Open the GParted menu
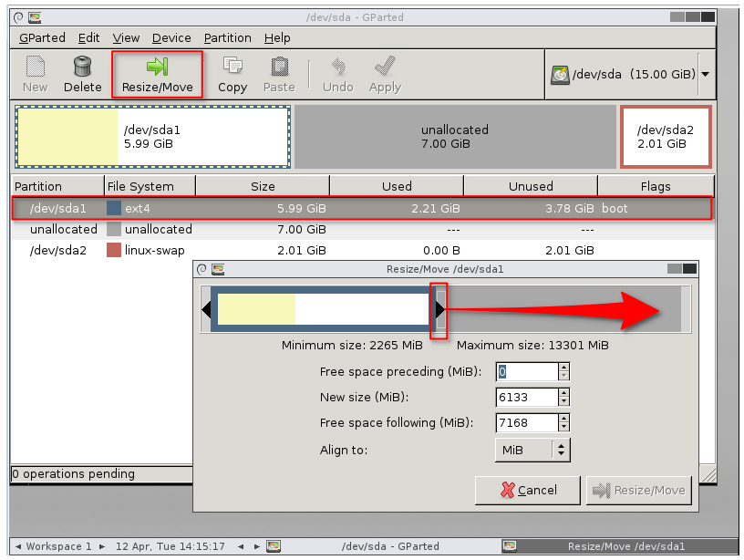The image size is (744, 560). point(42,38)
